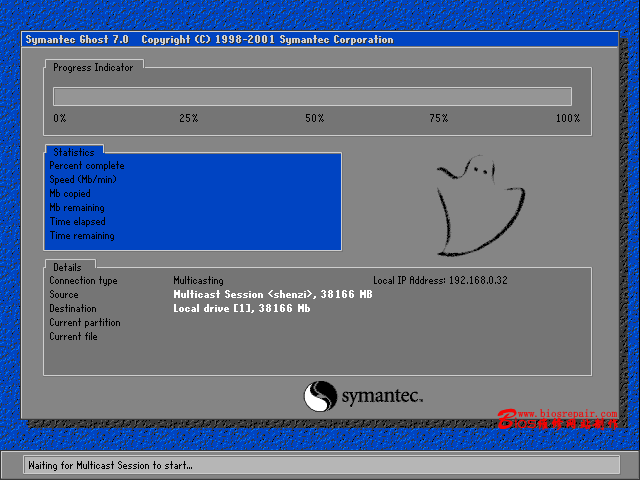
Task: Click the Symantec yin-yang logo
Action: [x=320, y=396]
